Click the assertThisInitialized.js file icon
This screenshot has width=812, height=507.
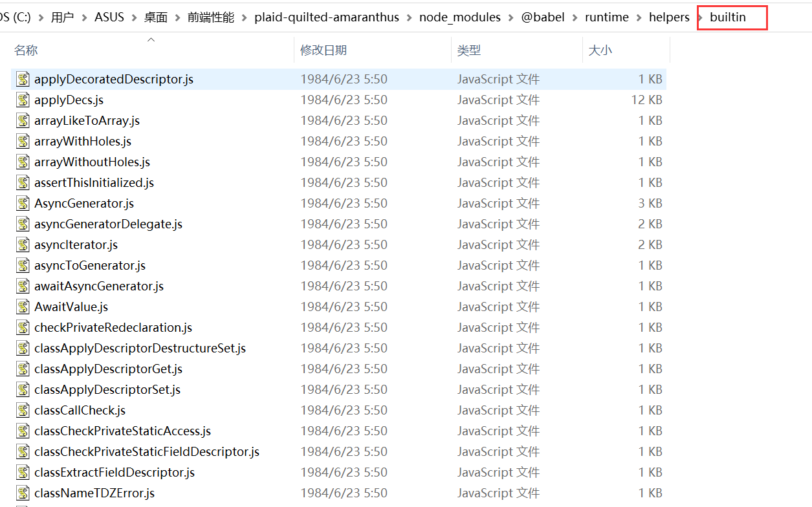tap(23, 182)
